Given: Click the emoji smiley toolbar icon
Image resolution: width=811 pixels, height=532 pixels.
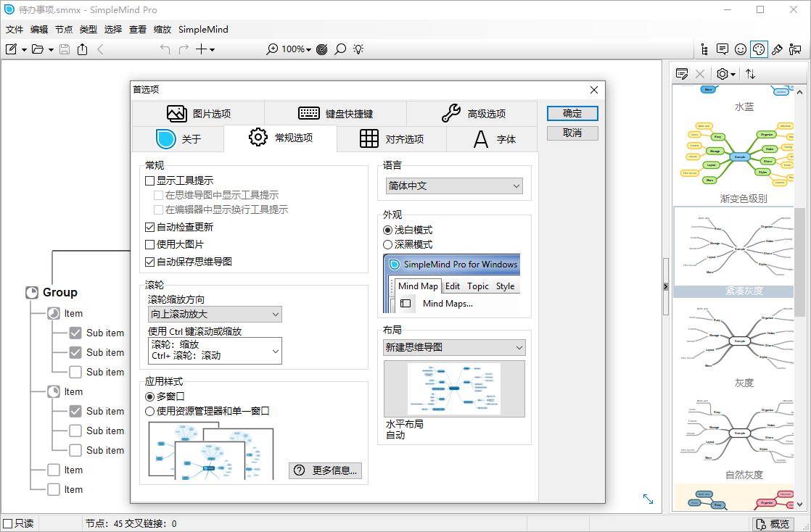Looking at the screenshot, I should [x=741, y=49].
